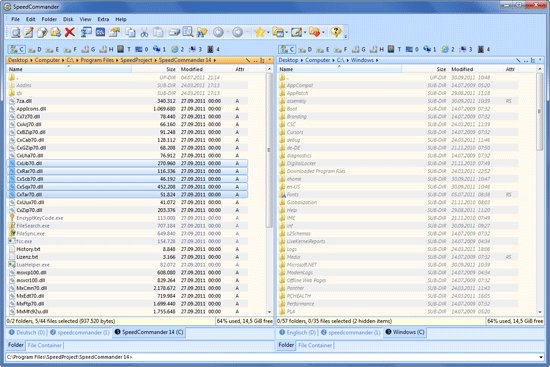The width and height of the screenshot is (550, 367).
Task: Click the Edit file pencil icon
Action: [x=28, y=32]
